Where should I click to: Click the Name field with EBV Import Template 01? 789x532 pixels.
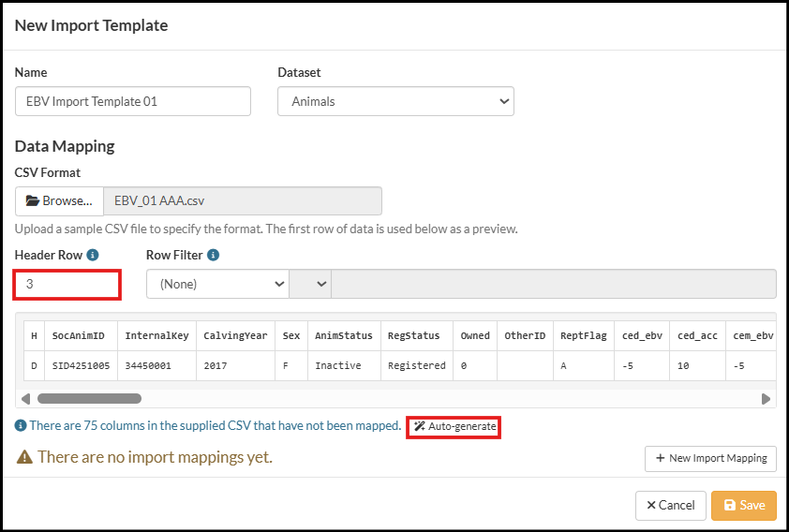(133, 101)
